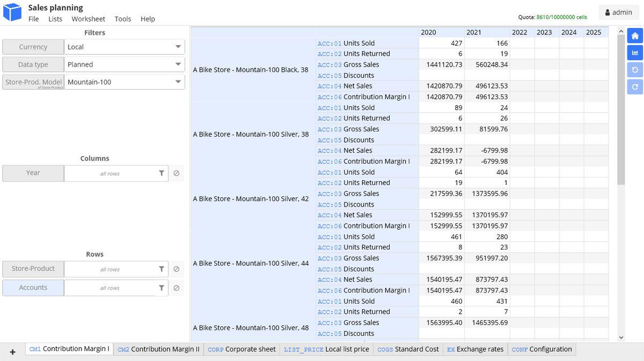Select the 2024 column header
Viewport: 644px width, 361px height.
coord(572,32)
